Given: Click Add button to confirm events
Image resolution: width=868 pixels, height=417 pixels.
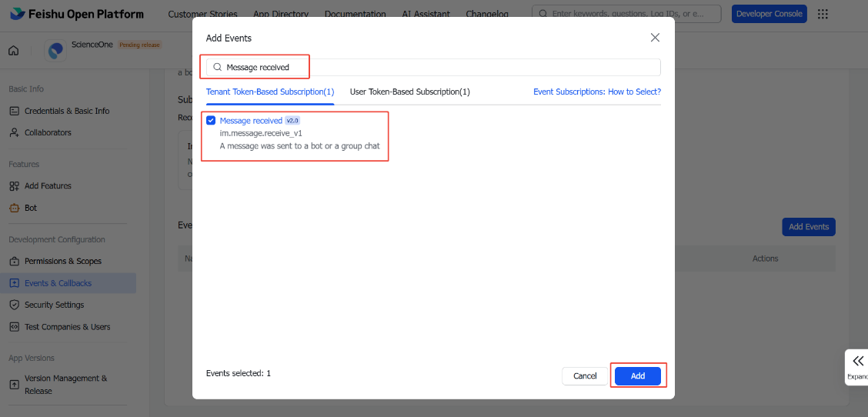Looking at the screenshot, I should (638, 376).
